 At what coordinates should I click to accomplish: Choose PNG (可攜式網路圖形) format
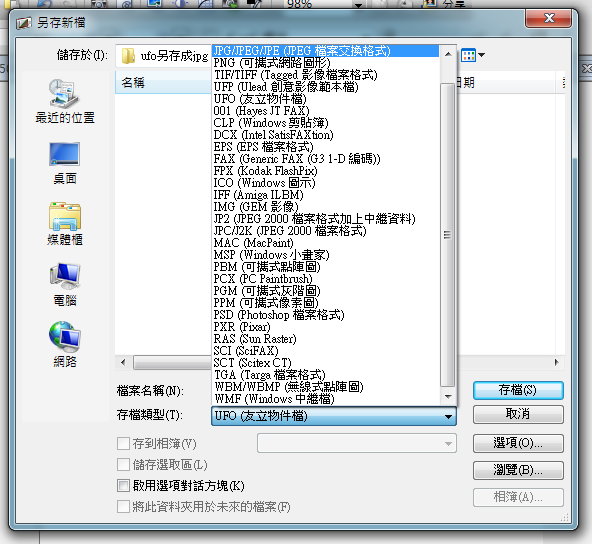point(325,63)
